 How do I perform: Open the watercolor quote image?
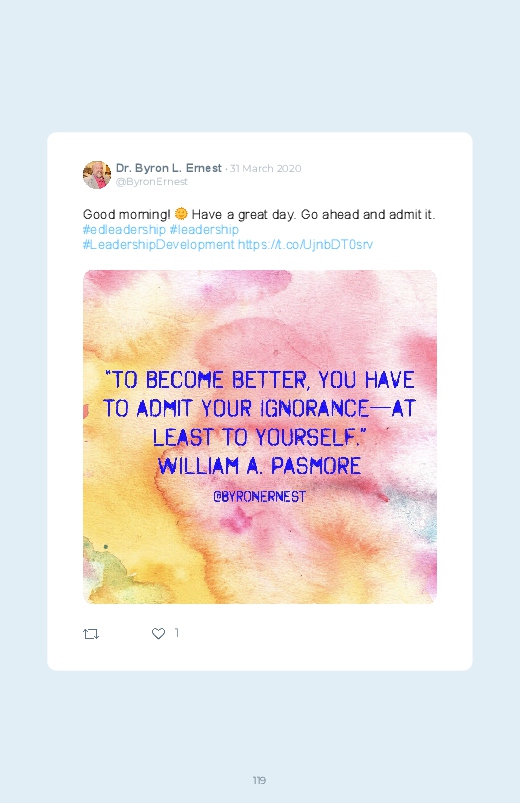pyautogui.click(x=260, y=437)
